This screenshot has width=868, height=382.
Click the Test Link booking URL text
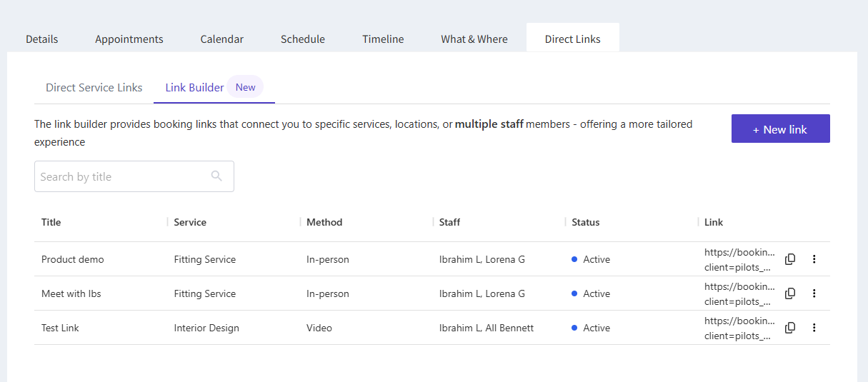tap(739, 328)
